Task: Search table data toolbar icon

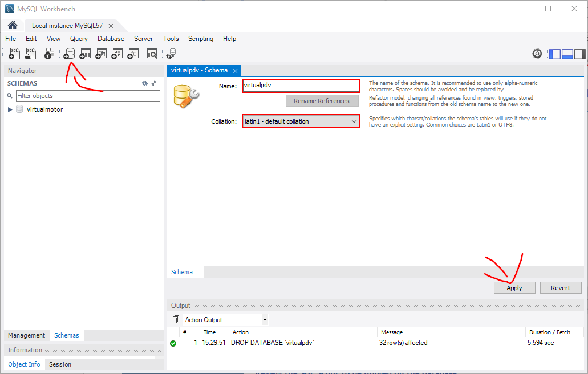Action: (x=152, y=54)
